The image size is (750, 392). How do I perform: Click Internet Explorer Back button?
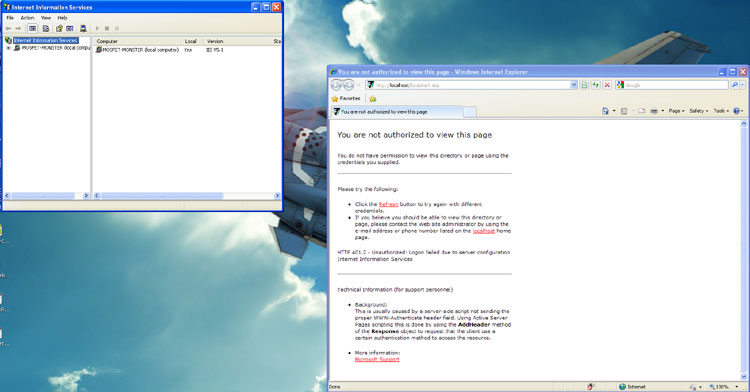tap(336, 85)
